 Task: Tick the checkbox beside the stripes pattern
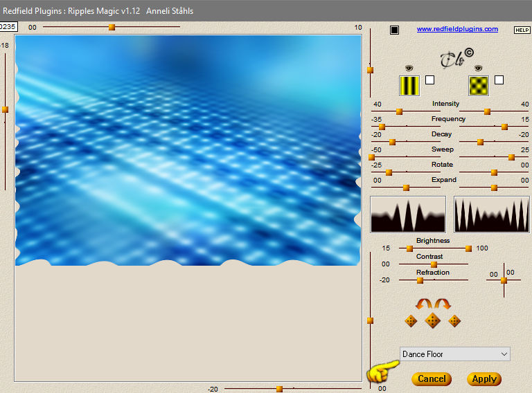[x=430, y=80]
